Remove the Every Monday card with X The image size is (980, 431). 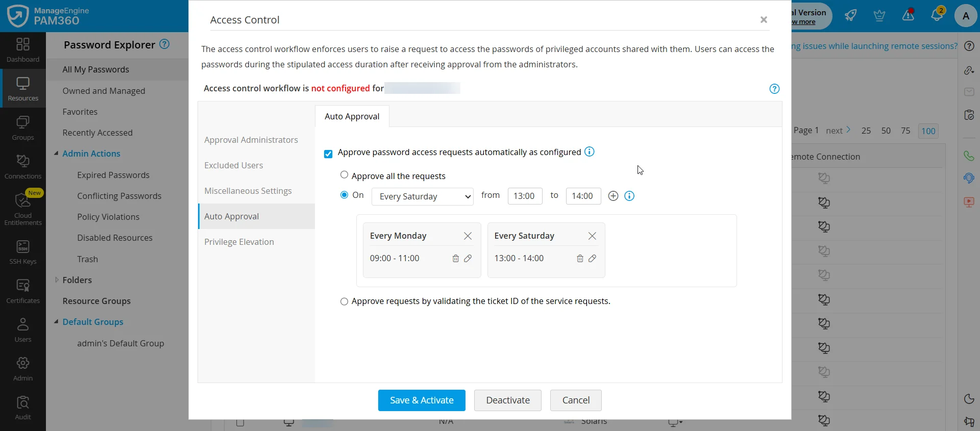click(x=468, y=236)
